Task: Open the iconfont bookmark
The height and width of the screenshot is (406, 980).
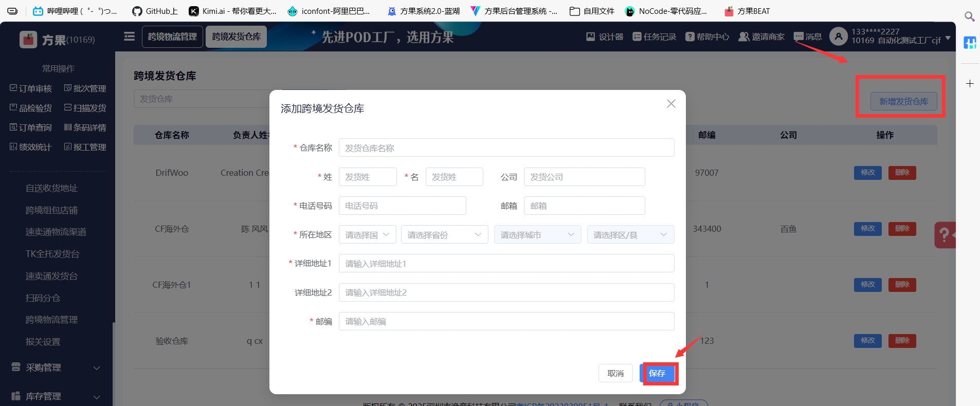Action: [x=329, y=11]
